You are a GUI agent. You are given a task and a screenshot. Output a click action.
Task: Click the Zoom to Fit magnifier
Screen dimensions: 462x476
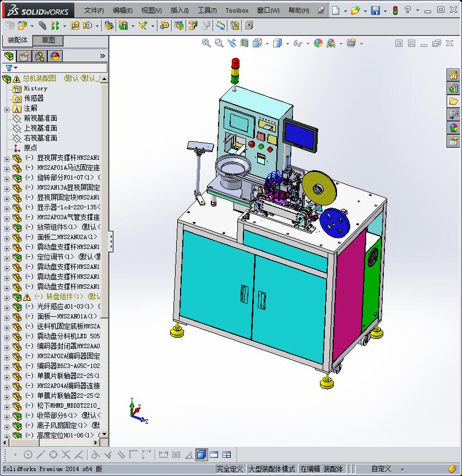coord(206,43)
